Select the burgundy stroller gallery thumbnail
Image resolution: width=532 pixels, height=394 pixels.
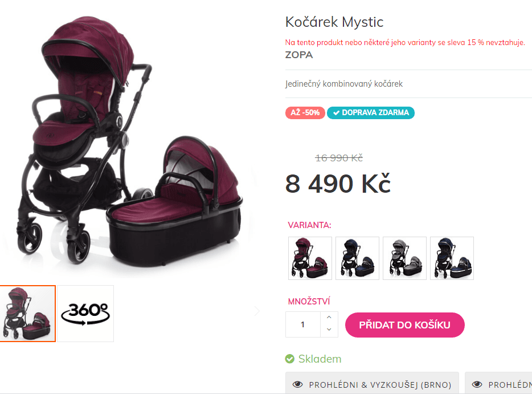pos(27,314)
